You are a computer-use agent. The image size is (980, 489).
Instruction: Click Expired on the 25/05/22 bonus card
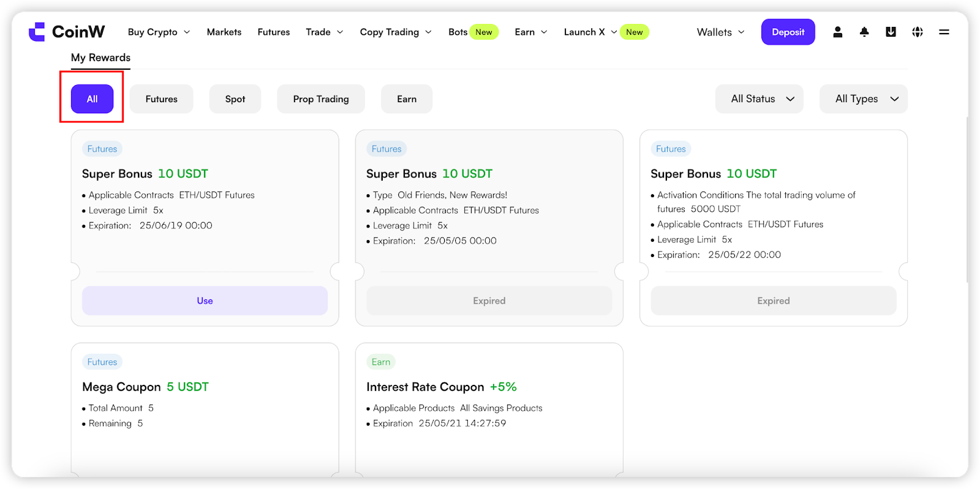[774, 300]
